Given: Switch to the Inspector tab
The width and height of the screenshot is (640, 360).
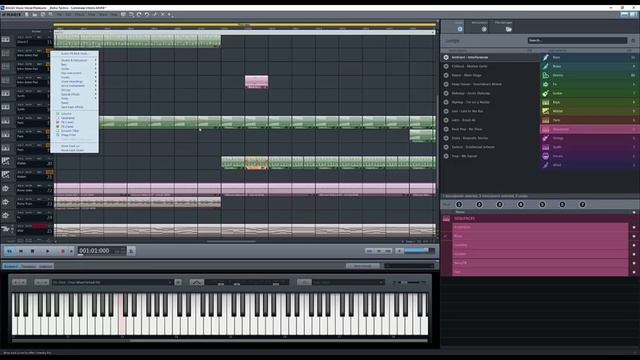Looking at the screenshot, I should click(45, 266).
